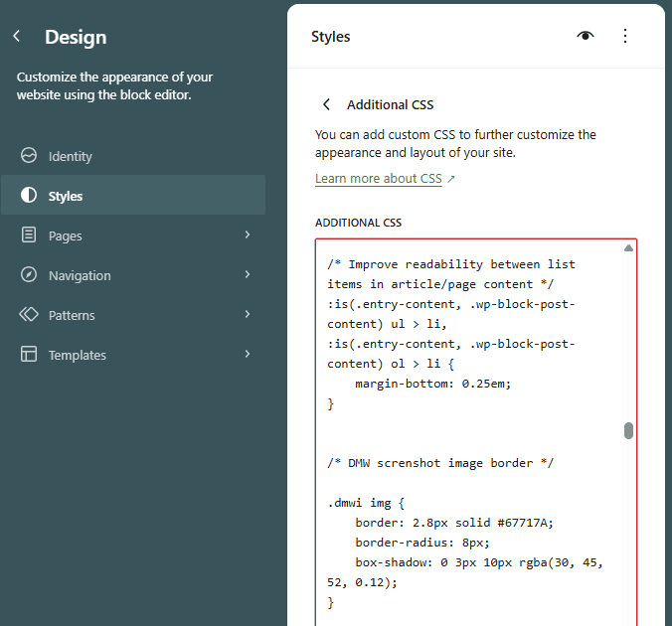
Task: Click the Styles panel title
Action: (x=330, y=37)
